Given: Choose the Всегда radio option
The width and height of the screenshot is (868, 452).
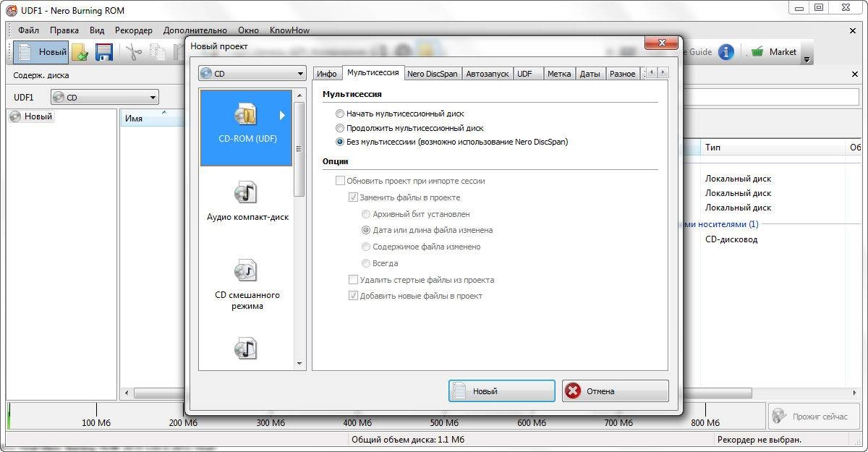Looking at the screenshot, I should pos(366,263).
